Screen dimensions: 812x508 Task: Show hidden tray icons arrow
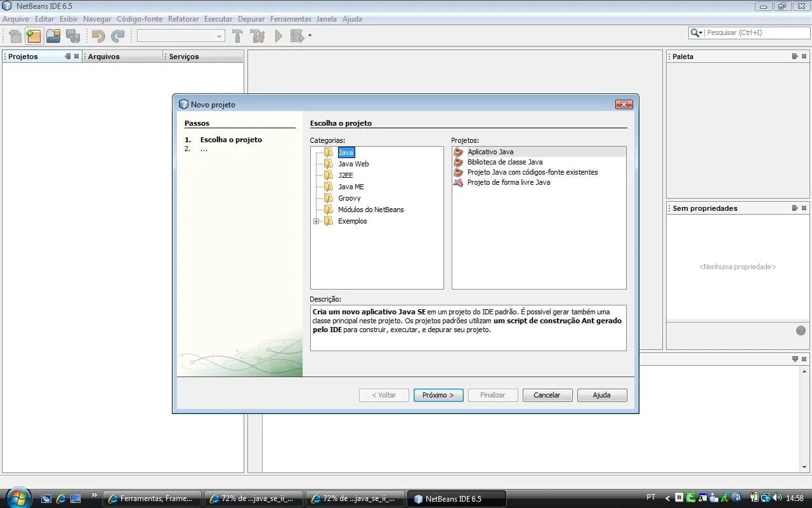coord(667,498)
